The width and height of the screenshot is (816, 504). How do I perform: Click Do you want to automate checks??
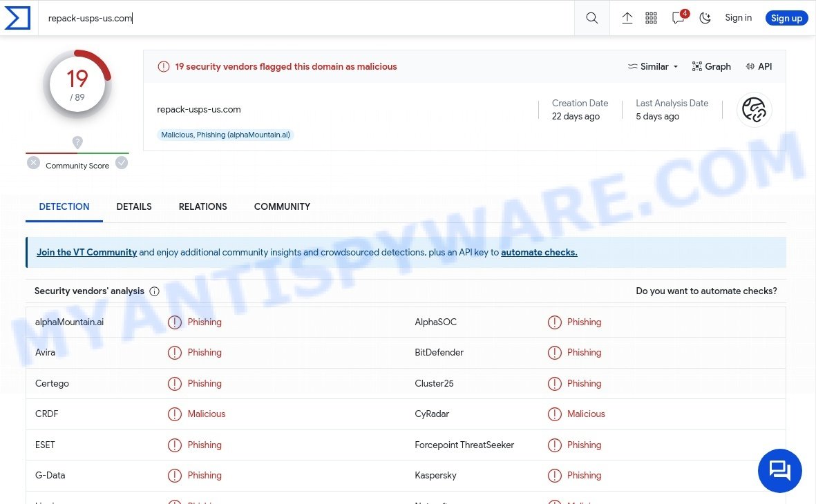coord(706,291)
